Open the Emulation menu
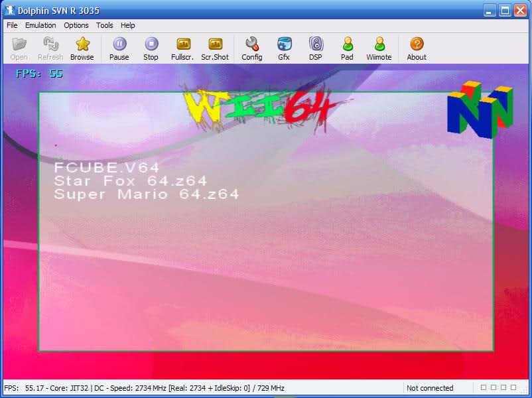532x398 pixels. (x=40, y=25)
